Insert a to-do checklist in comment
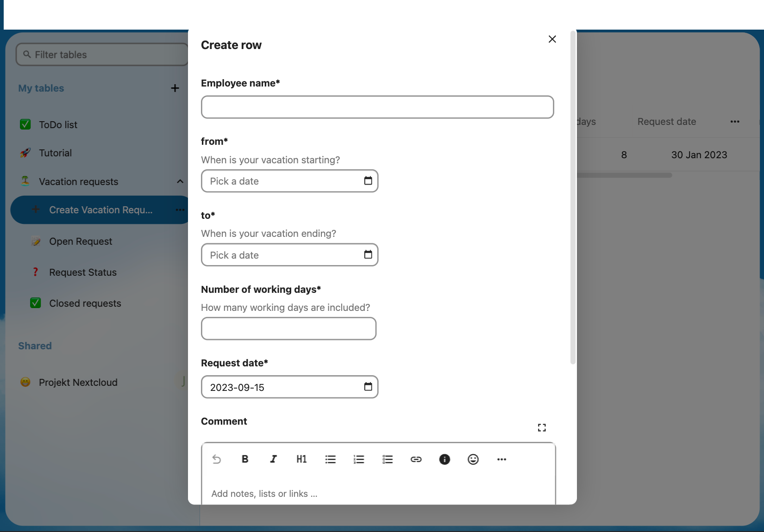 [x=388, y=459]
